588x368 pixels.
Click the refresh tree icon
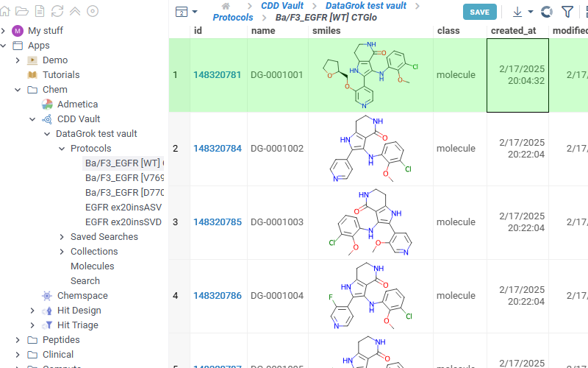click(x=57, y=11)
